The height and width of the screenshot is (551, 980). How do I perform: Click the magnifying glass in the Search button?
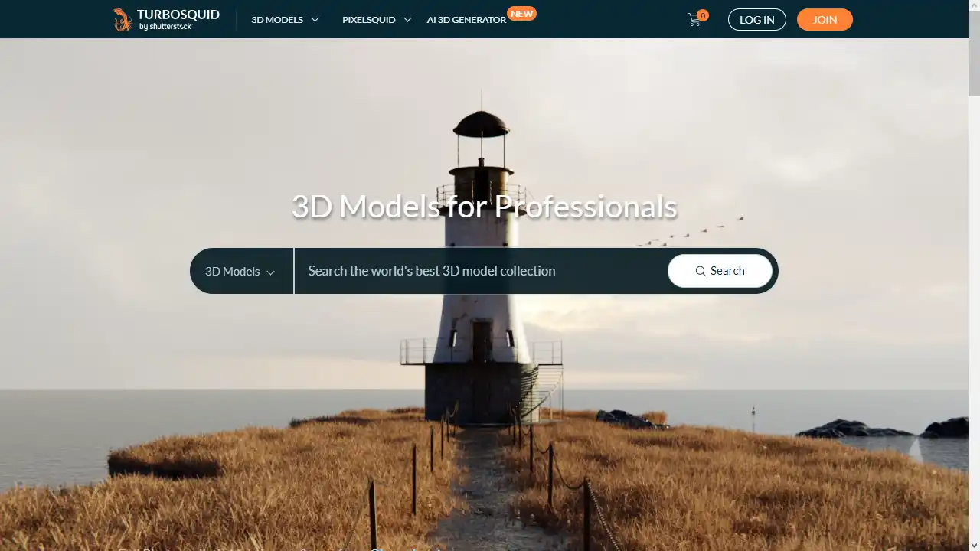[x=700, y=271]
